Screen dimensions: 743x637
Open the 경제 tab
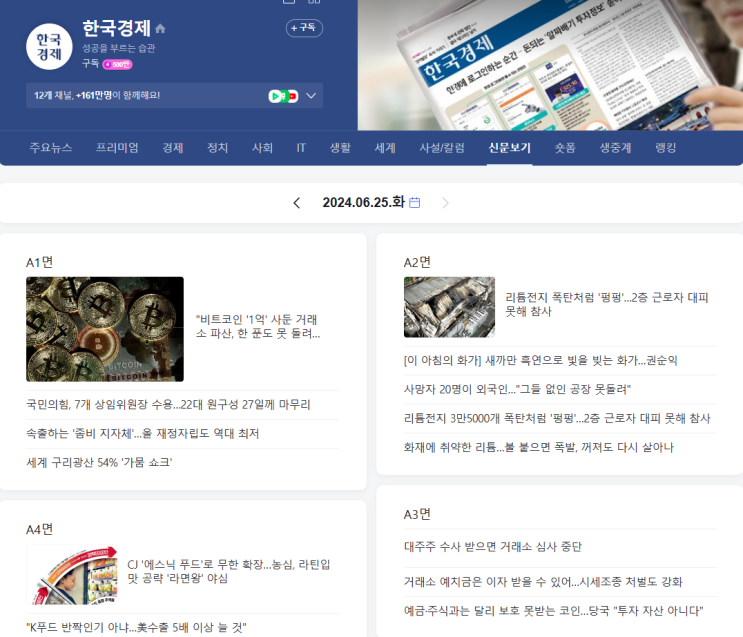[173, 148]
